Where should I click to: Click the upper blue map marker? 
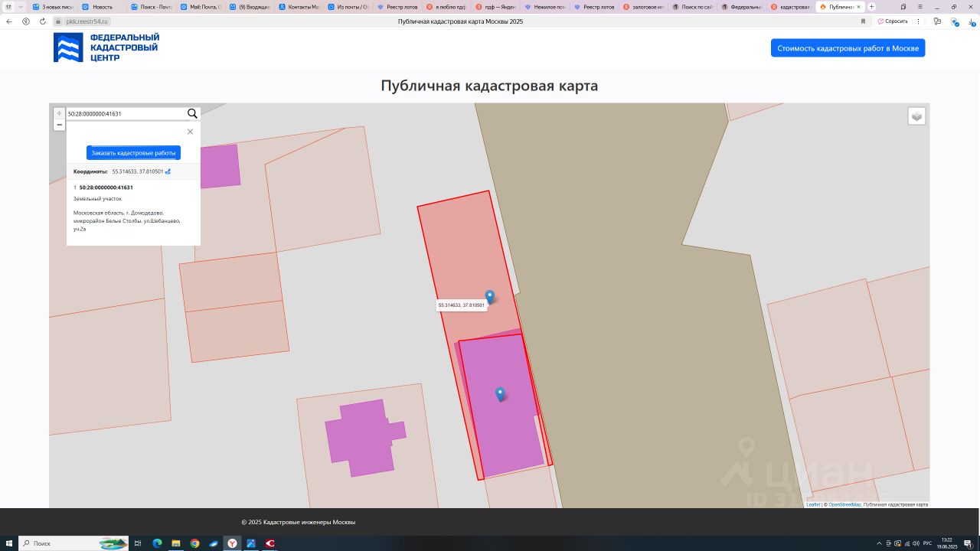[x=490, y=296]
